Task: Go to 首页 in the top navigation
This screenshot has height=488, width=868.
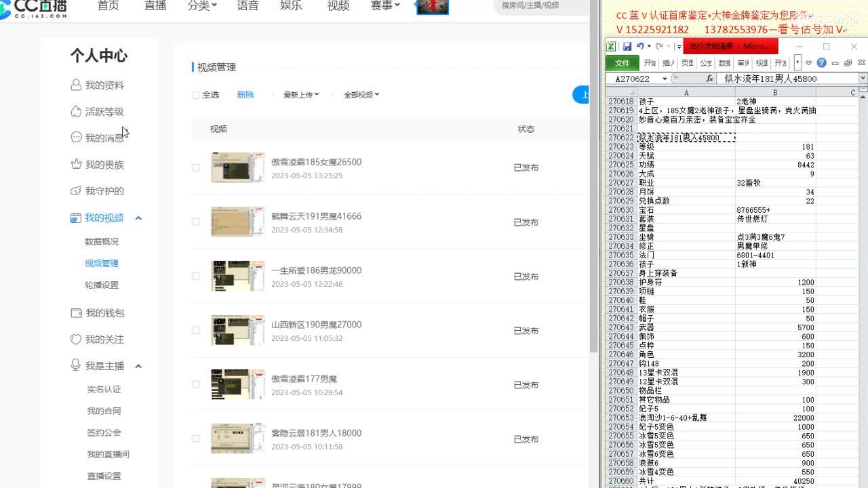Action: click(108, 5)
